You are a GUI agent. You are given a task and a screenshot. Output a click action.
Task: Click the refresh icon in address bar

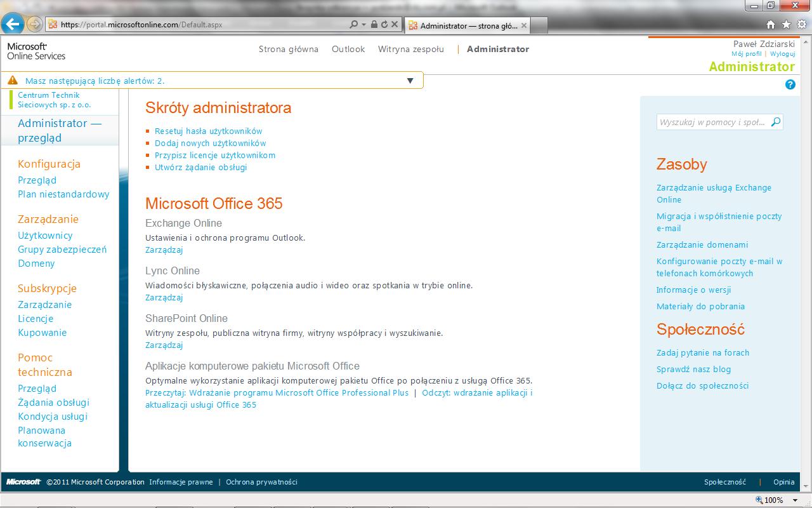click(x=384, y=25)
